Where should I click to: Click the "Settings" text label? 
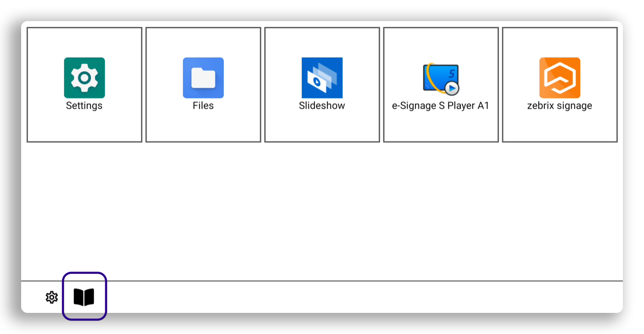(x=84, y=106)
